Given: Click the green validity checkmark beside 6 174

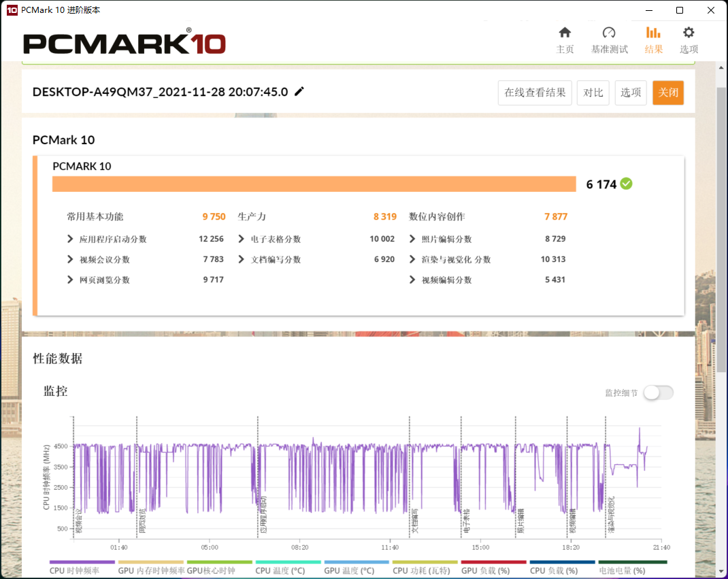Looking at the screenshot, I should (x=627, y=184).
